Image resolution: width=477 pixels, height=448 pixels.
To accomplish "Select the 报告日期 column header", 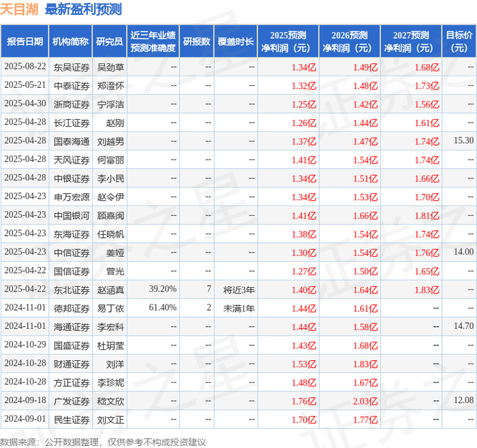I will point(25,42).
